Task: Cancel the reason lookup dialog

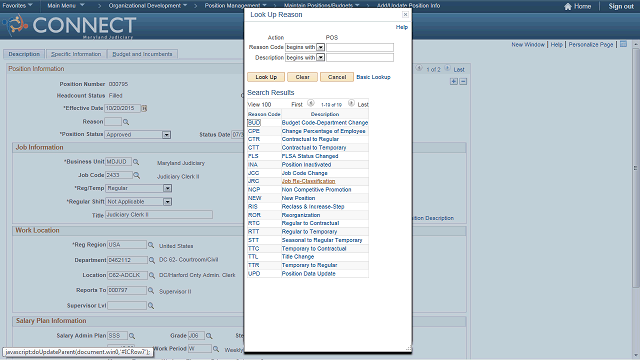Action: (337, 77)
